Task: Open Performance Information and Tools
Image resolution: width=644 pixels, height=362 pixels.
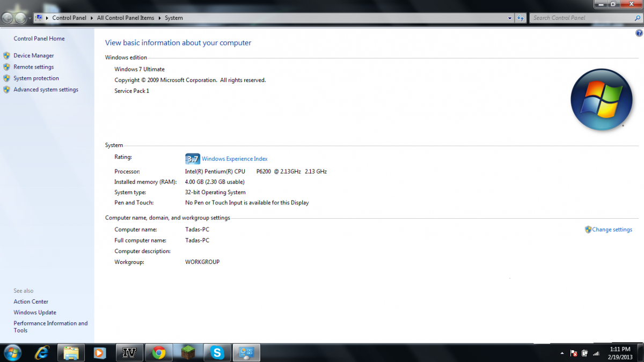Action: tap(50, 327)
